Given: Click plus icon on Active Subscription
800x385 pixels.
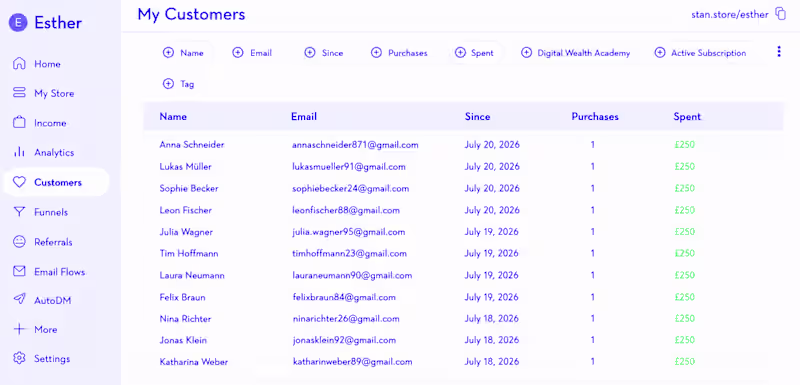Looking at the screenshot, I should click(x=660, y=53).
